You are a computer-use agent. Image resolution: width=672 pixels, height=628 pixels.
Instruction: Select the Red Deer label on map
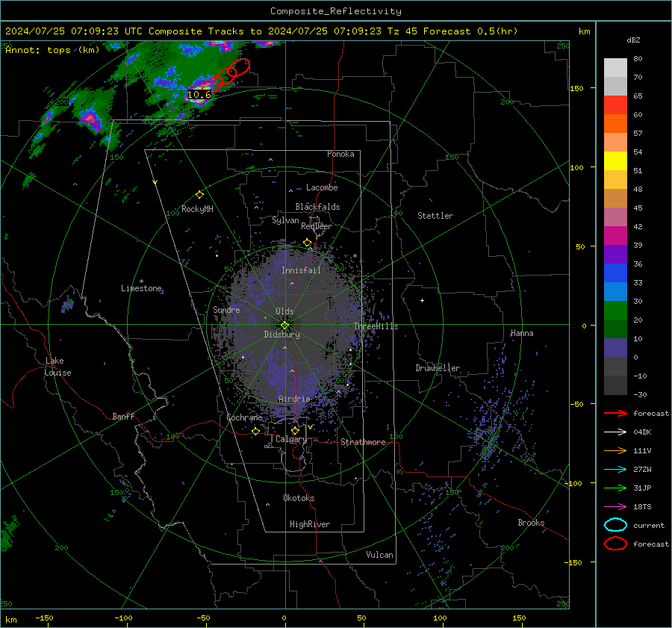point(317,226)
